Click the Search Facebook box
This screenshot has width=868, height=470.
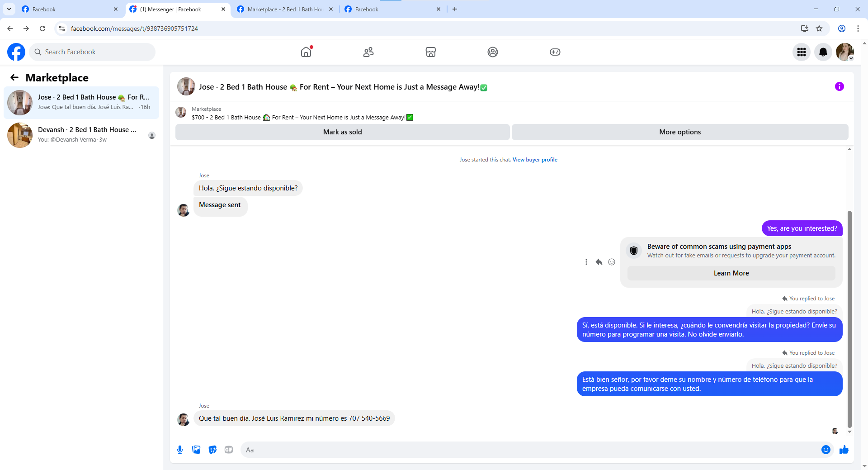tap(92, 52)
